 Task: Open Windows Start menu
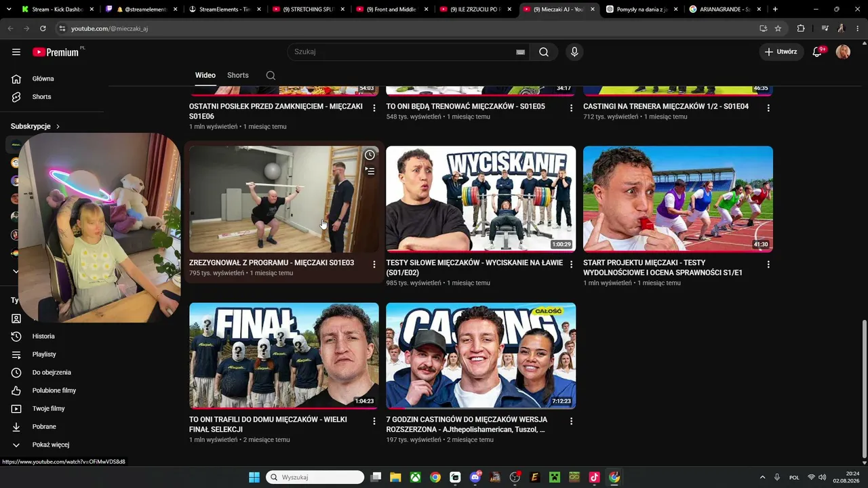[254, 477]
